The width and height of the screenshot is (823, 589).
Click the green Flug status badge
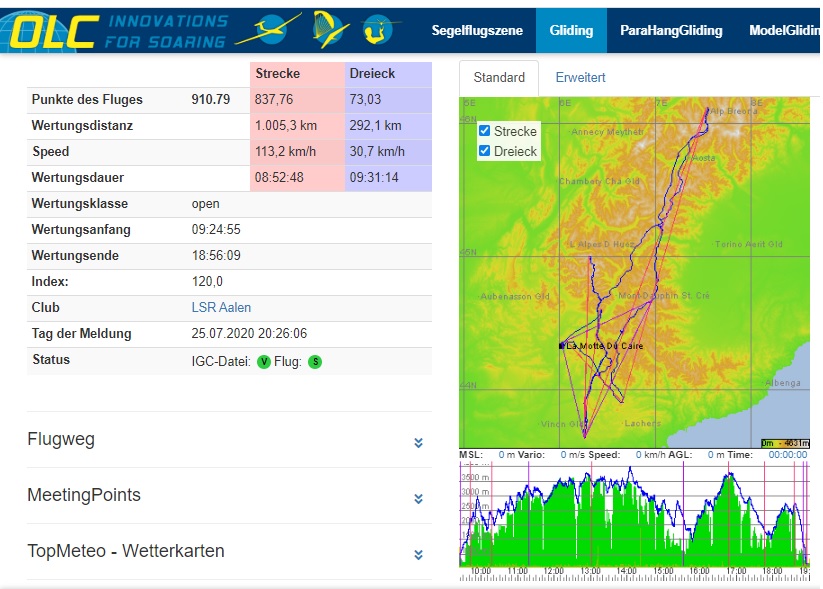click(x=315, y=362)
